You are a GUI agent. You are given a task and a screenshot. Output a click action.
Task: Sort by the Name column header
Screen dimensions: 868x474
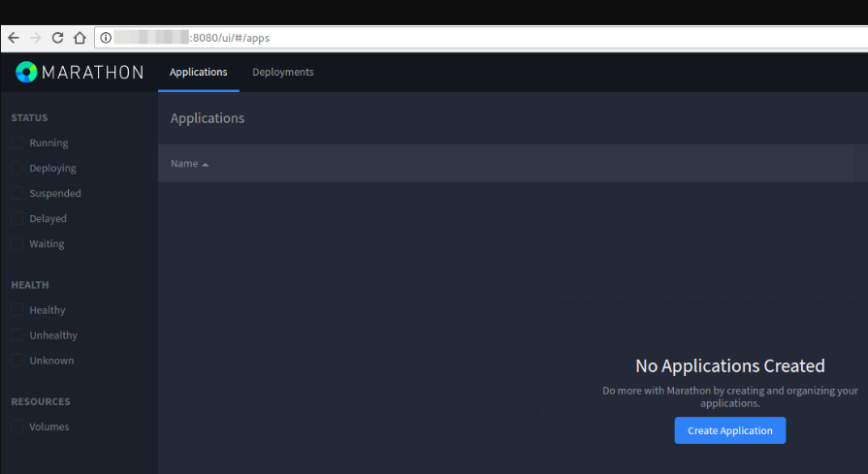(189, 164)
